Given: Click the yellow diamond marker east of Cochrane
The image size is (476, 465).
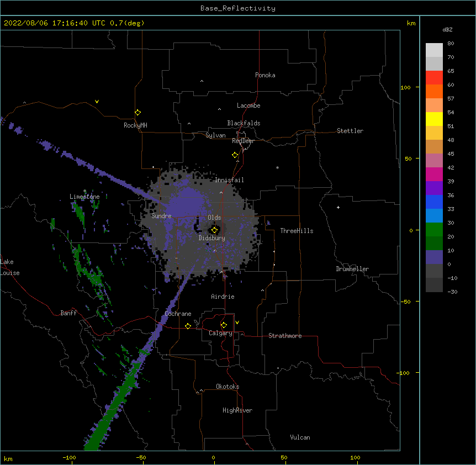Looking at the screenshot, I should click(x=188, y=326).
